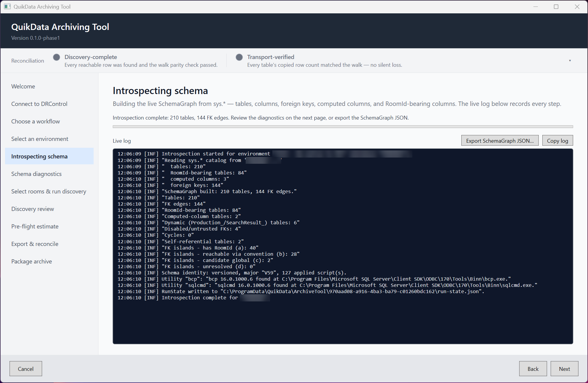Image resolution: width=588 pixels, height=383 pixels.
Task: Click log line 'FK islands - candidate global (c): 2'
Action: pos(195,260)
